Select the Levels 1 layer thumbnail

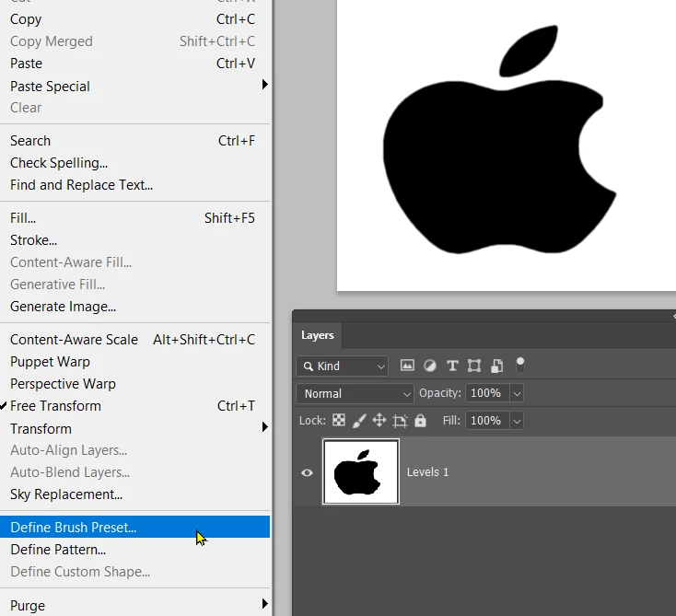pos(361,471)
